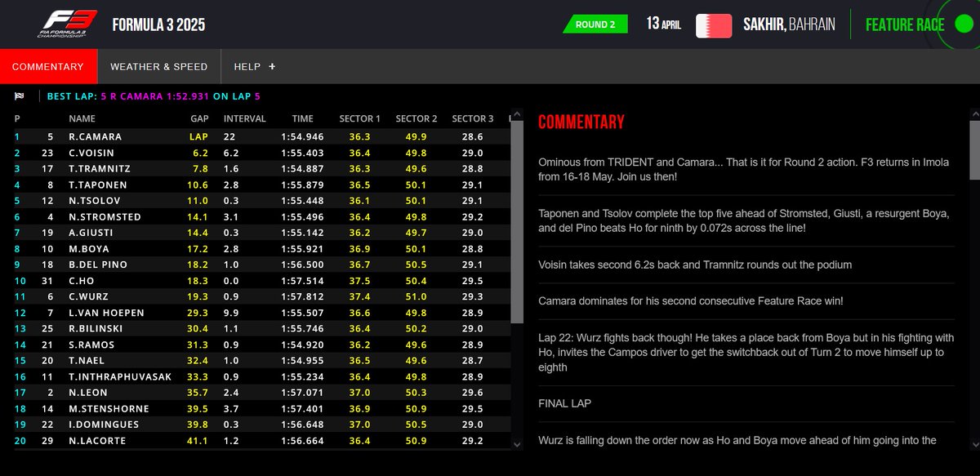The height and width of the screenshot is (476, 980).
Task: Switch to Weather & Speed tab
Action: (x=159, y=67)
